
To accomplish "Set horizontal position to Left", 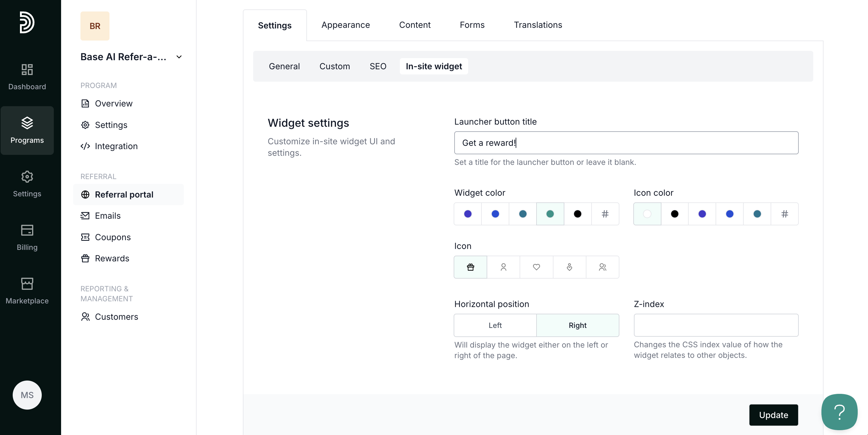I will (x=495, y=325).
